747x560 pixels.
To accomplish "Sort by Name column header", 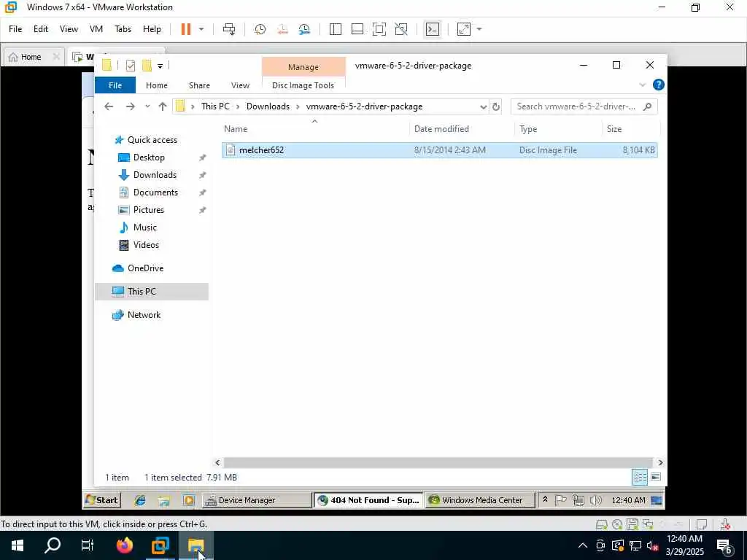I will point(314,129).
